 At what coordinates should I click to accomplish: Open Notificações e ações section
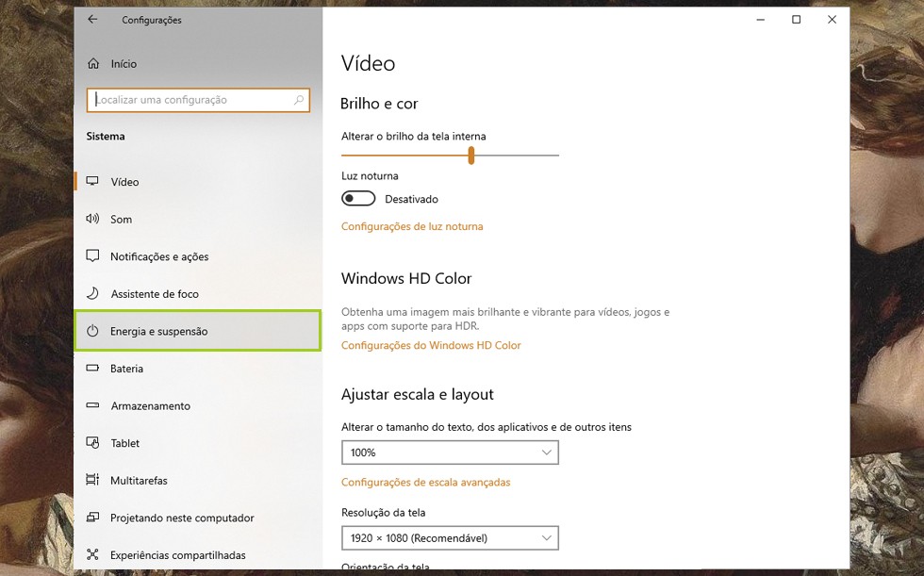(x=198, y=256)
